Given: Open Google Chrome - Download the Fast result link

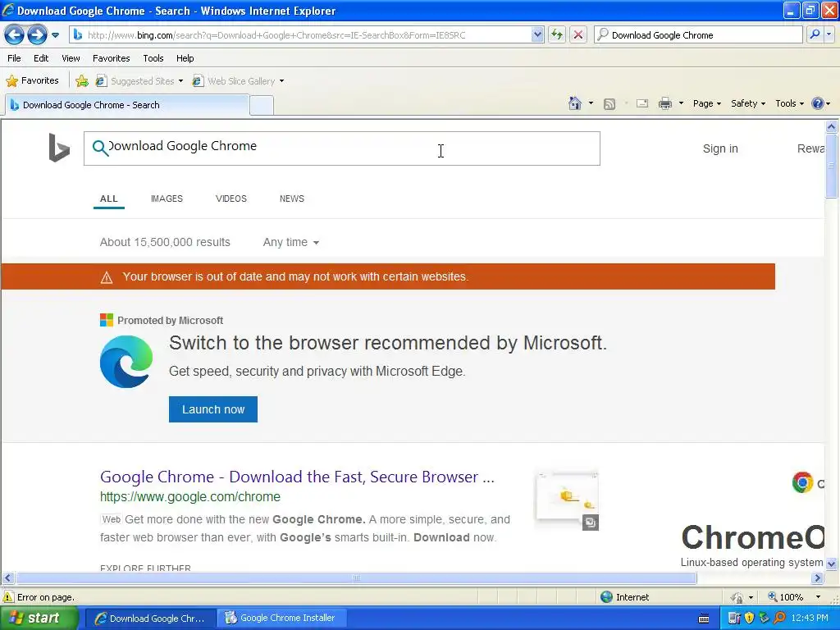Looking at the screenshot, I should [x=297, y=477].
